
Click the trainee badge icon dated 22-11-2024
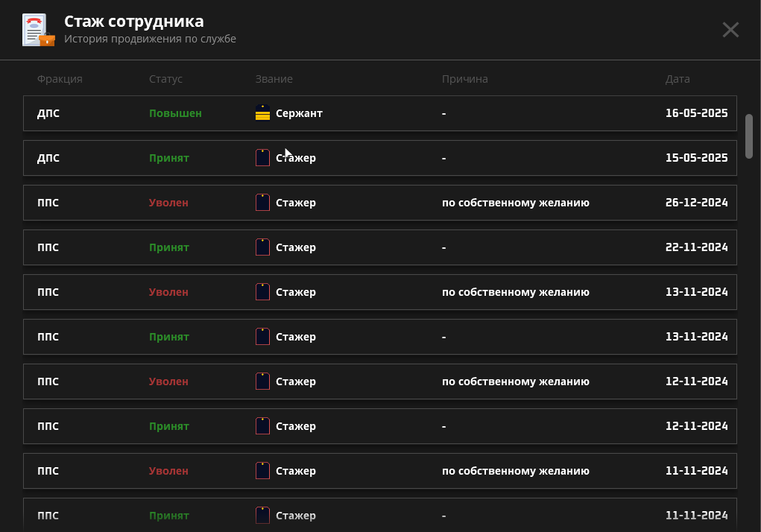click(262, 247)
